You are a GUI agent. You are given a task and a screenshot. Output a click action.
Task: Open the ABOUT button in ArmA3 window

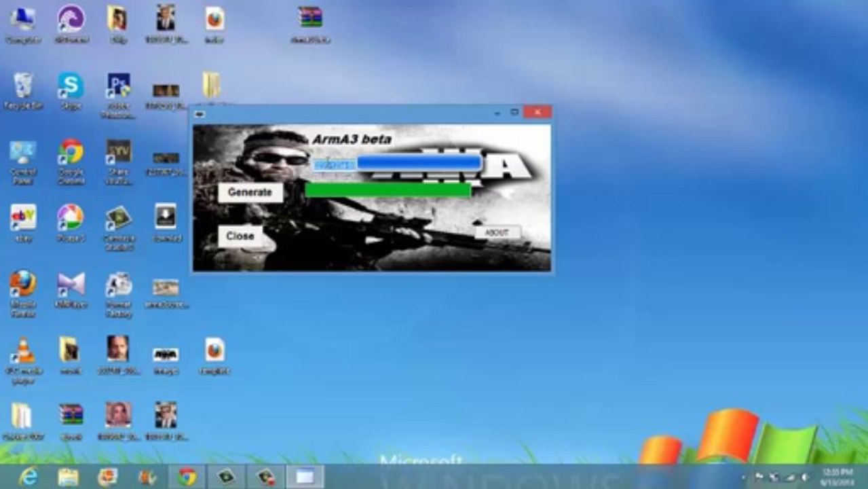pyautogui.click(x=497, y=233)
